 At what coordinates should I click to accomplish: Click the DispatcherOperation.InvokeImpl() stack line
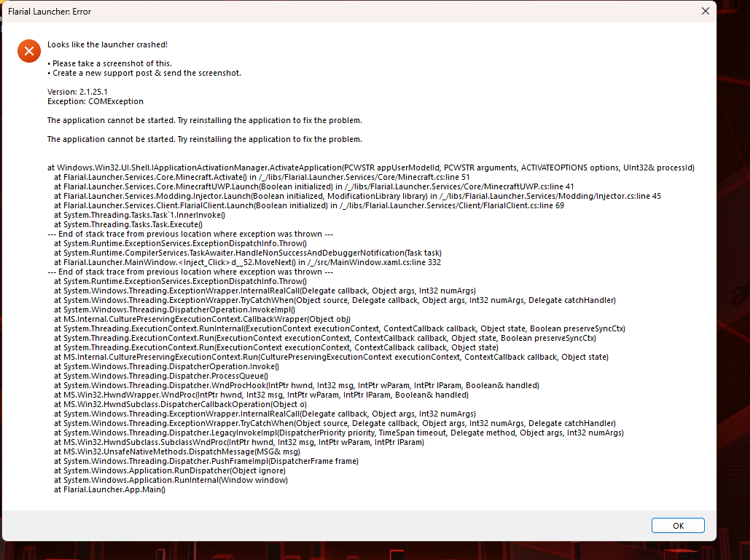[175, 309]
